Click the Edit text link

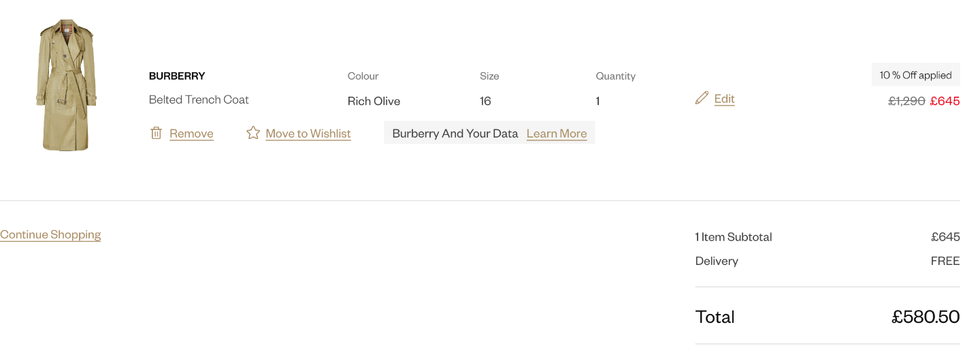click(x=724, y=99)
